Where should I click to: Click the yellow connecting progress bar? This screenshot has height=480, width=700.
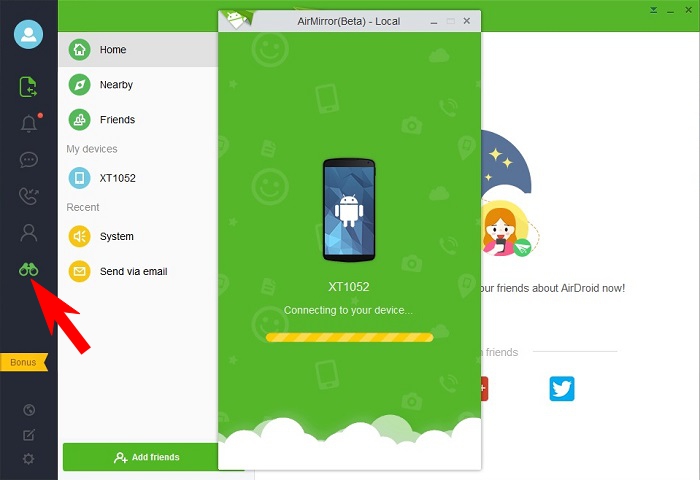click(x=349, y=338)
